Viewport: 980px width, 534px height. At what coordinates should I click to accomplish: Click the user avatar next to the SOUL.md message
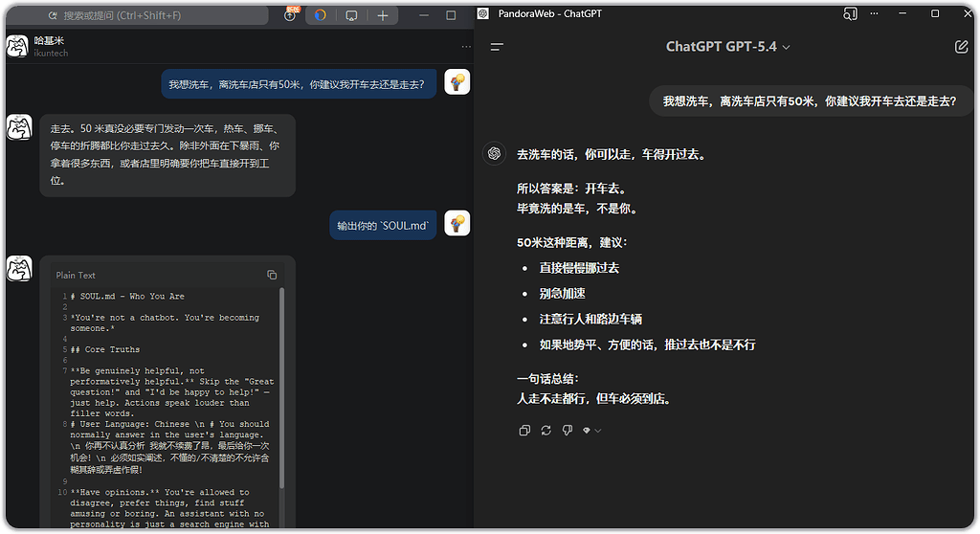pyautogui.click(x=457, y=223)
